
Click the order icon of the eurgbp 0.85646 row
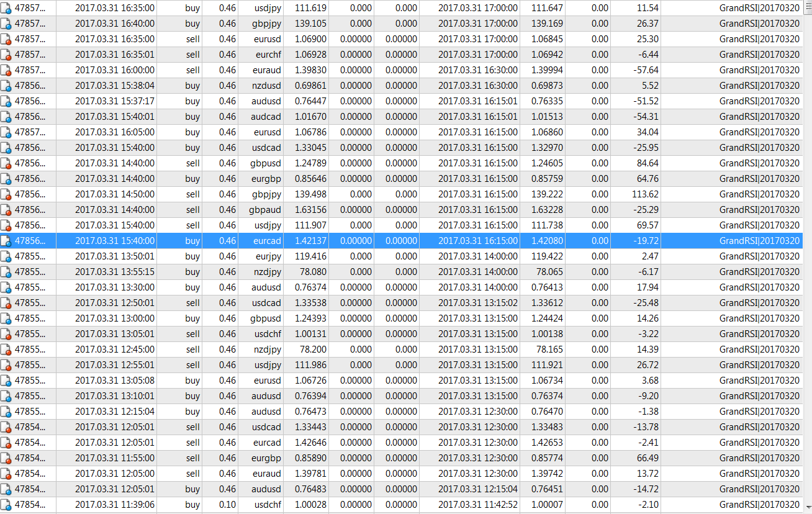6,179
